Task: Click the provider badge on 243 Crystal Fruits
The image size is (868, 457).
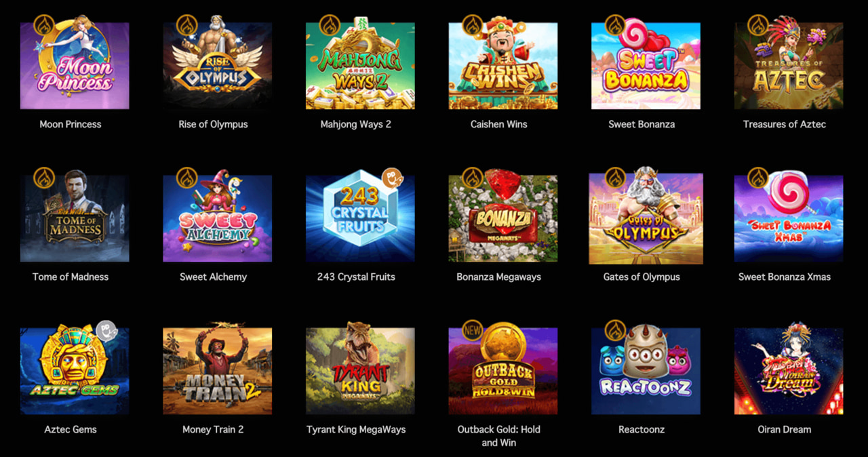Action: pyautogui.click(x=392, y=179)
